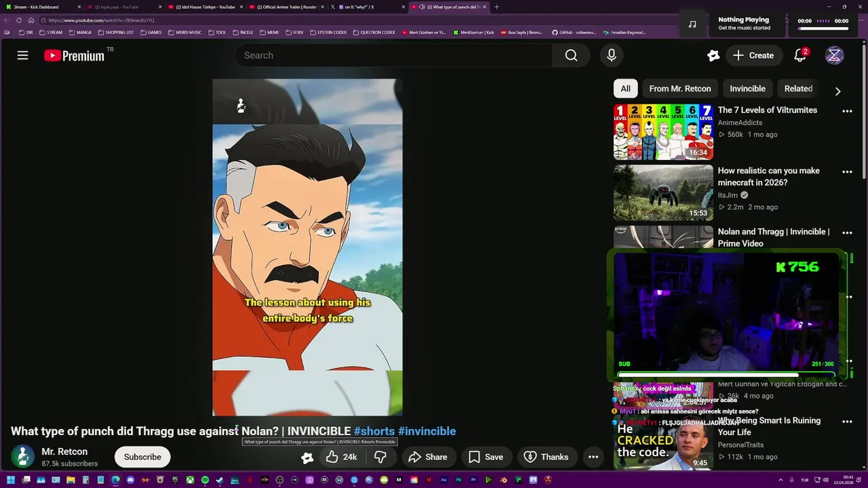Viewport: 868px width, 488px height.
Task: Click the sparkle icon beside the like button
Action: tap(307, 457)
